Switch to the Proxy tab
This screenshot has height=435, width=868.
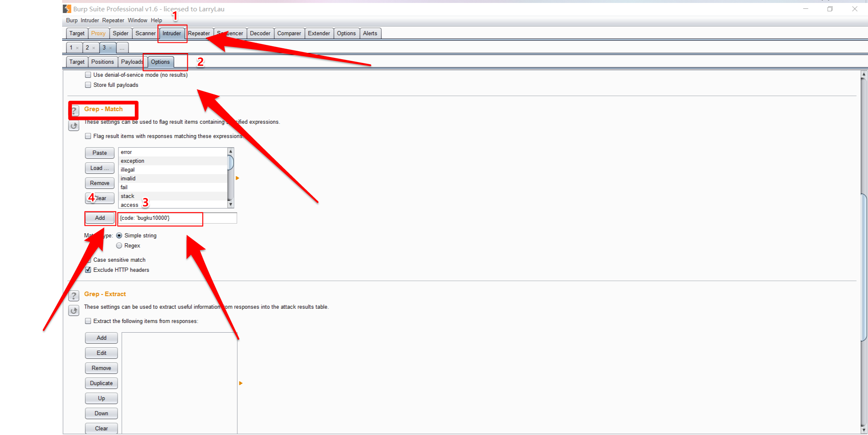pyautogui.click(x=98, y=34)
